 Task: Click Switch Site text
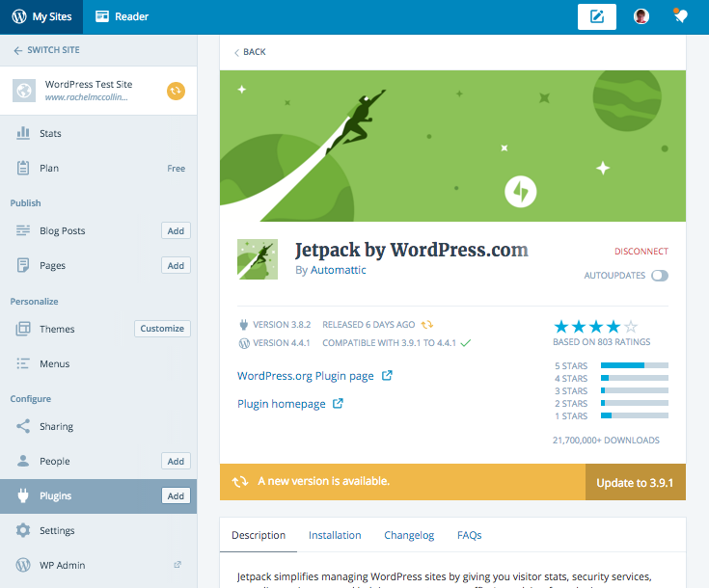pos(53,50)
